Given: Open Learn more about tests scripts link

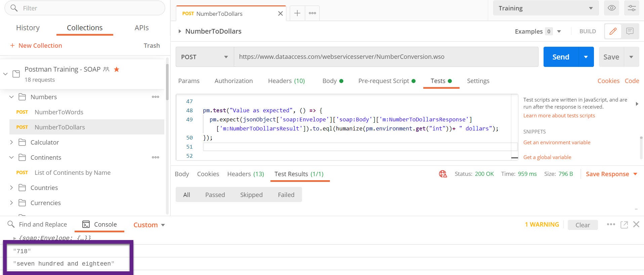Looking at the screenshot, I should (559, 115).
